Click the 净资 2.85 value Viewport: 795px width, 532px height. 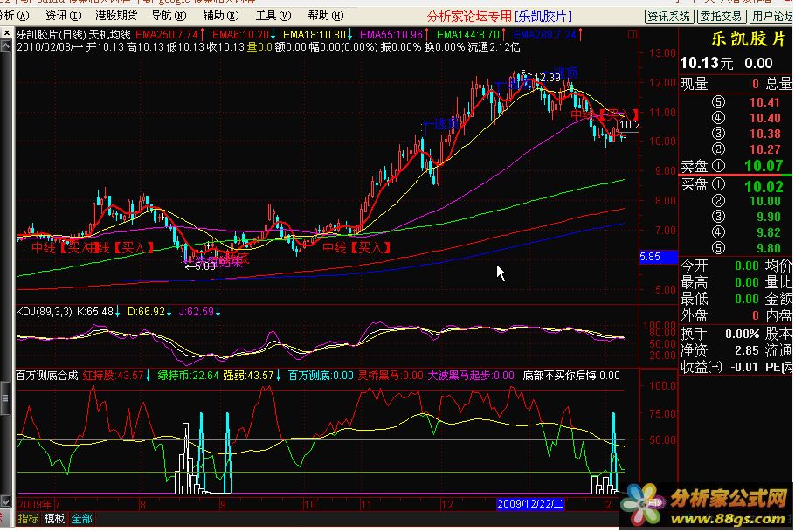(746, 350)
